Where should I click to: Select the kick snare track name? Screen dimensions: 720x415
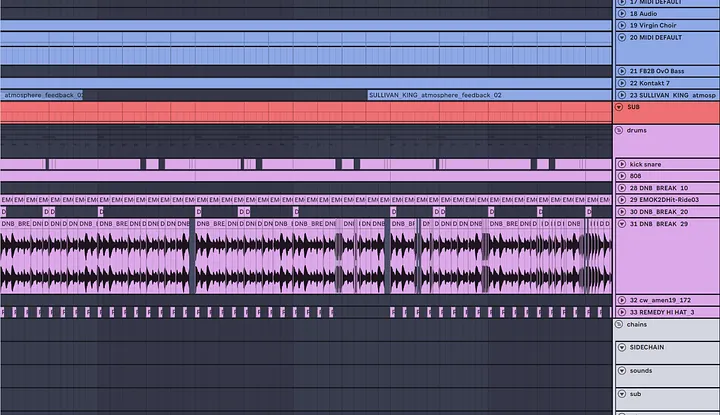(x=645, y=164)
